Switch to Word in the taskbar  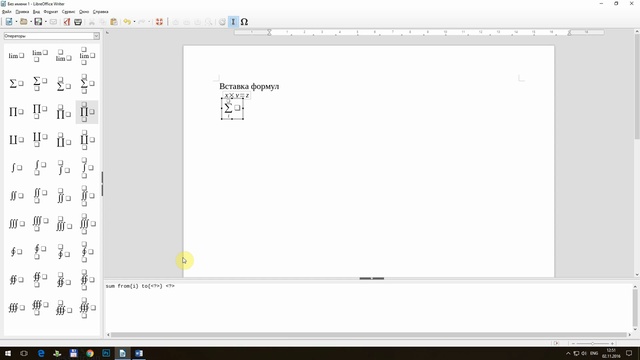click(139, 353)
